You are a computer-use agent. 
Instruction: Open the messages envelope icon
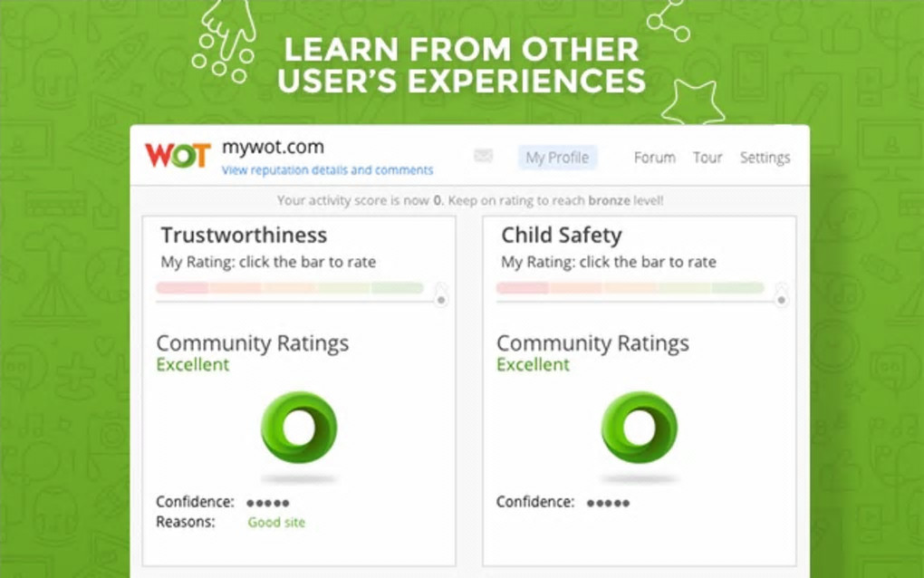pos(484,157)
